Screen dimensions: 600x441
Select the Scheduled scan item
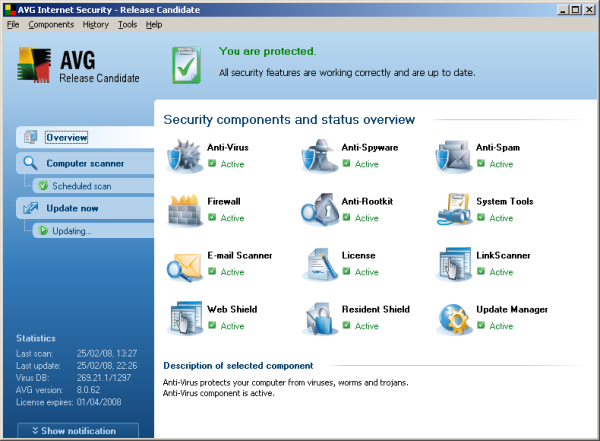[x=93, y=186]
